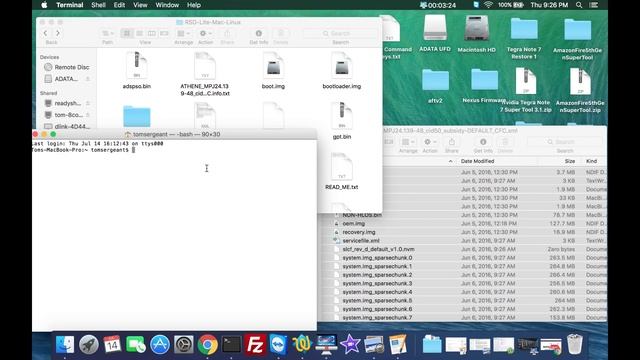This screenshot has height=360, width=640.
Task: Open Notification Center menu bar icon
Action: pos(594,5)
